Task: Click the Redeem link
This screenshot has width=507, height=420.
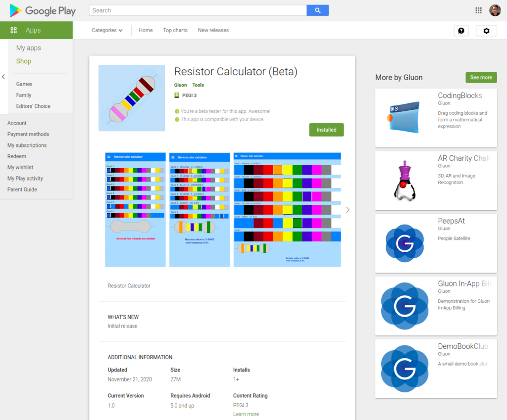Action: pos(17,156)
